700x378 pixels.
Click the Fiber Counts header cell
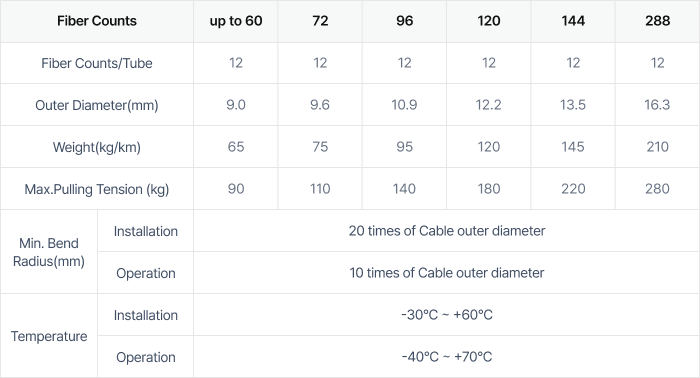pos(97,21)
